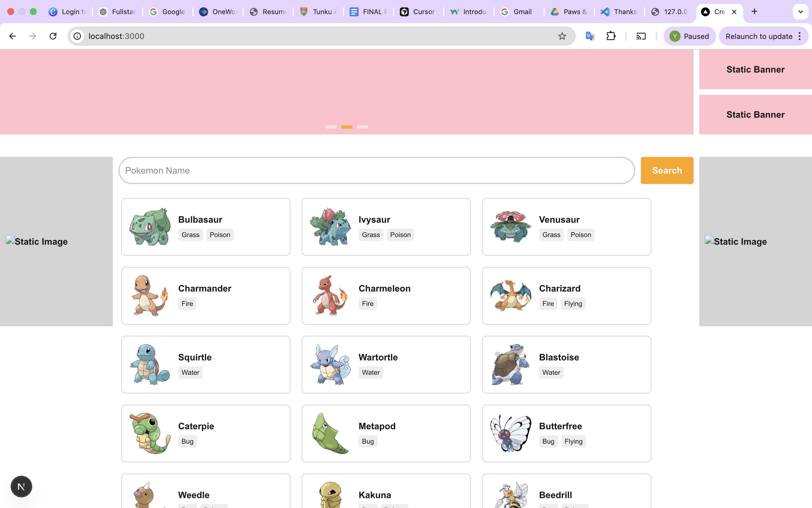Open a new browser tab
Image resolution: width=812 pixels, height=508 pixels.
click(754, 11)
